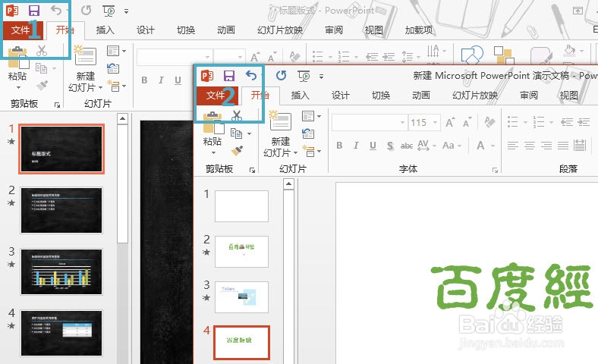Image resolution: width=598 pixels, height=364 pixels.
Task: Click Redo icon in back window title bar
Action: coord(87,11)
